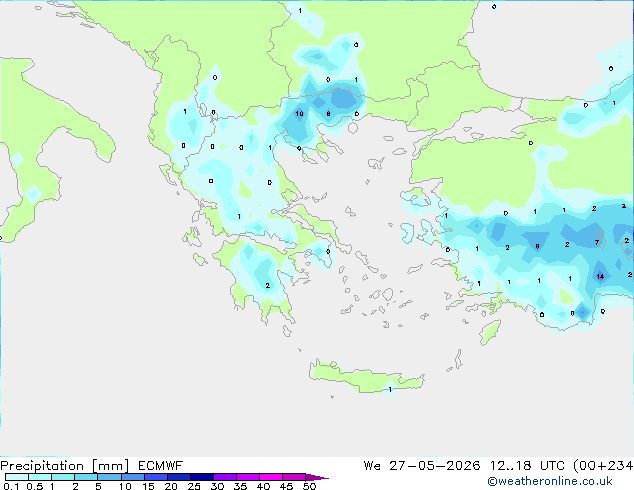Click the '7' precipitation value over Turkey

[x=597, y=243]
